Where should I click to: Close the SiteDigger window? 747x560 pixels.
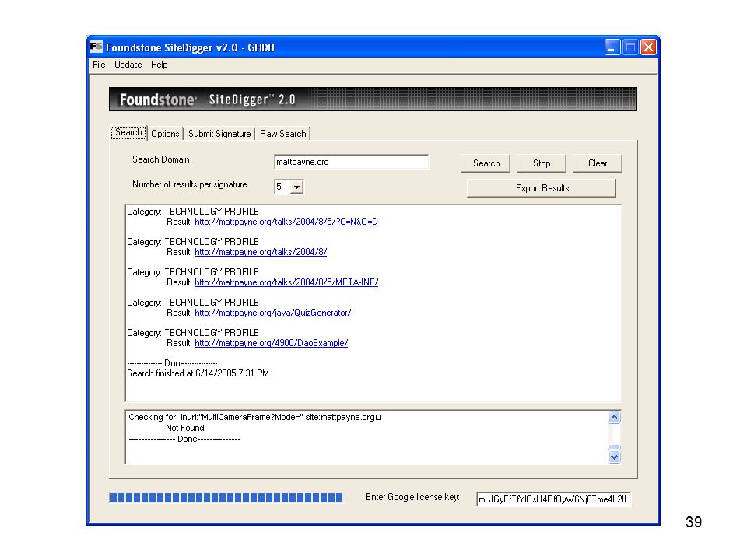(x=648, y=47)
